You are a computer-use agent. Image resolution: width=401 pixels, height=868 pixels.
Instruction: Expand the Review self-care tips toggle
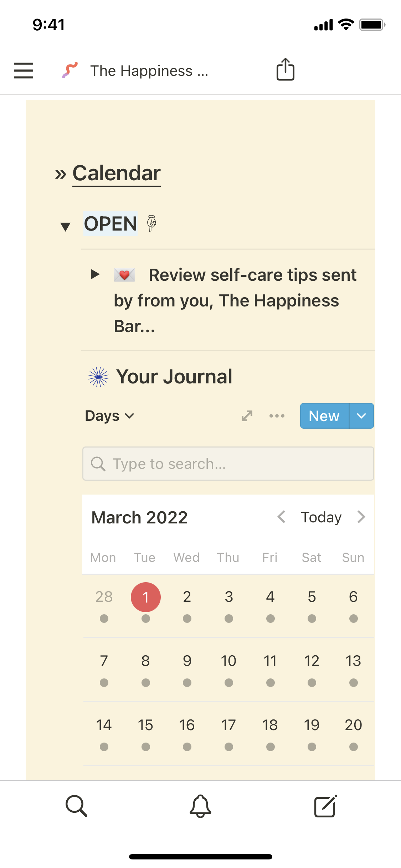point(95,274)
